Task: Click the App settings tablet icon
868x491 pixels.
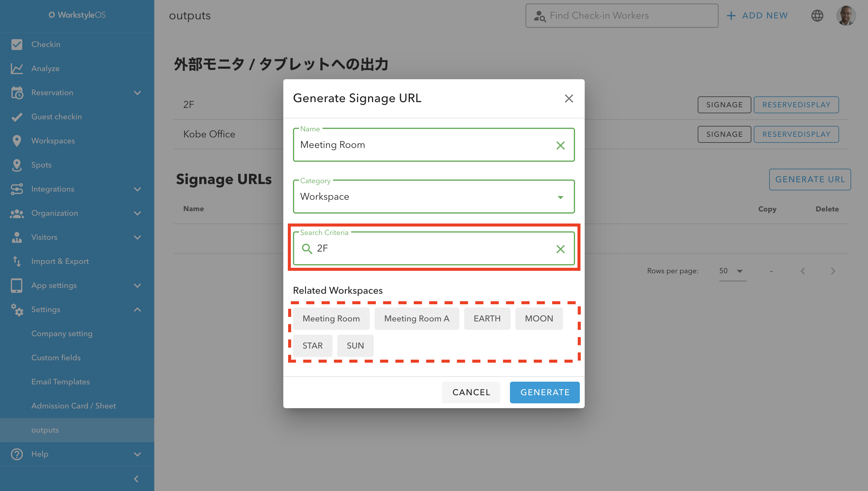Action: click(17, 285)
